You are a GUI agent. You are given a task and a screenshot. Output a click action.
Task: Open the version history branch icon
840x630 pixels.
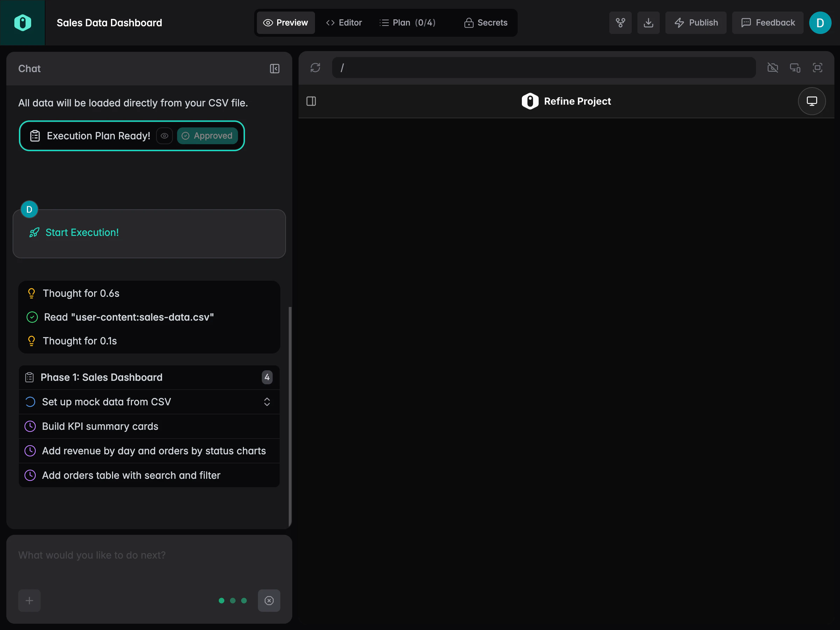621,22
